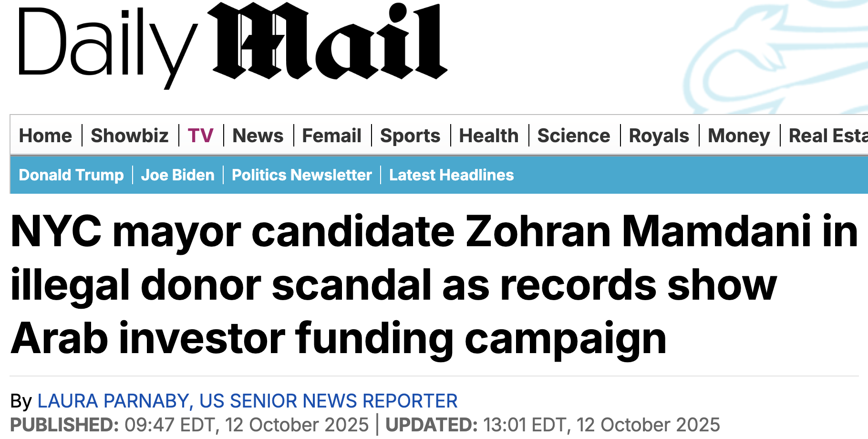This screenshot has height=439, width=868.
Task: Select the Money menu item
Action: [x=739, y=136]
